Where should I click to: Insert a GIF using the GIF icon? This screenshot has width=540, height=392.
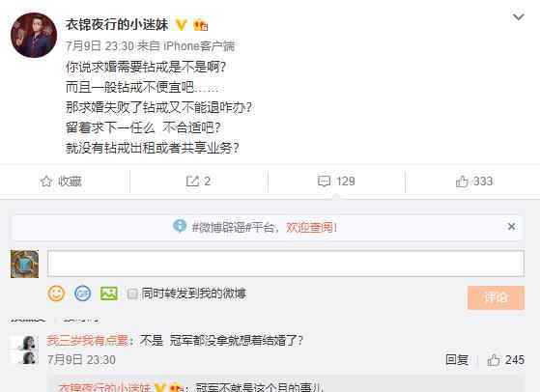pos(83,294)
